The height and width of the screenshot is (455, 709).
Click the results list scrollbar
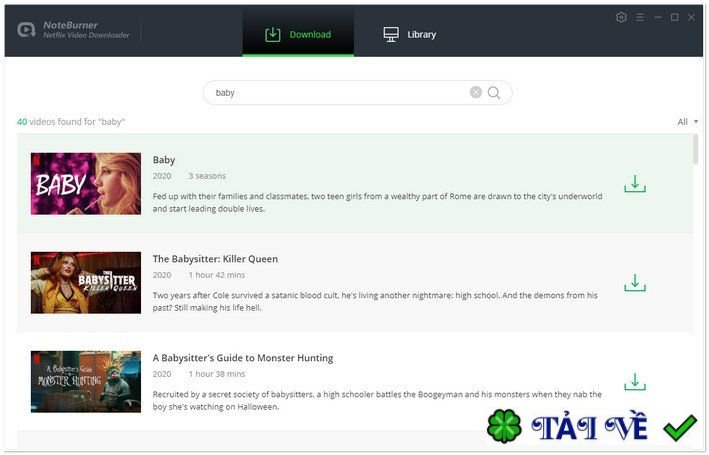[x=695, y=149]
